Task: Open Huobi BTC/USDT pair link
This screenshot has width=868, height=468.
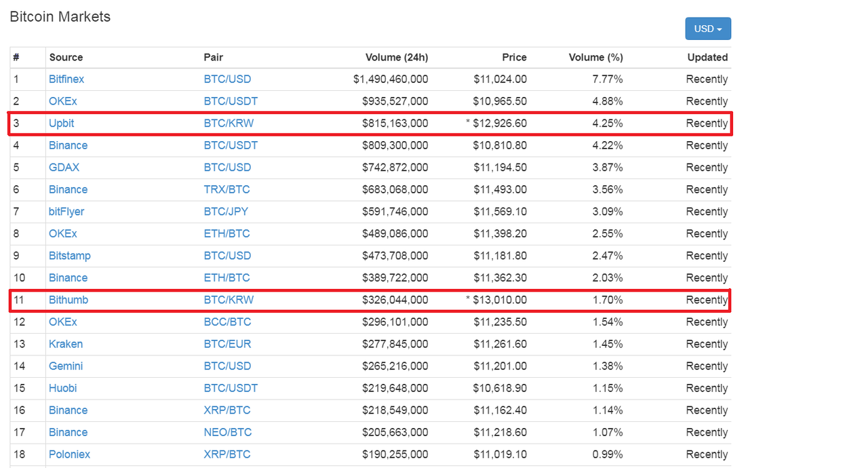Action: tap(231, 388)
